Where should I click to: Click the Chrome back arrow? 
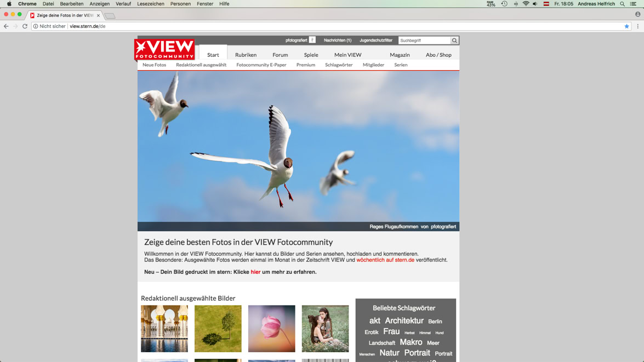tap(6, 26)
